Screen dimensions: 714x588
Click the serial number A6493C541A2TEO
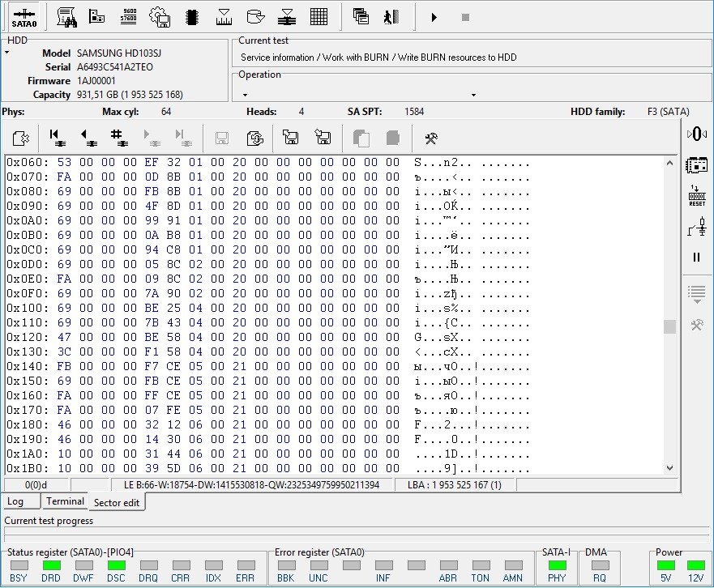coord(115,67)
